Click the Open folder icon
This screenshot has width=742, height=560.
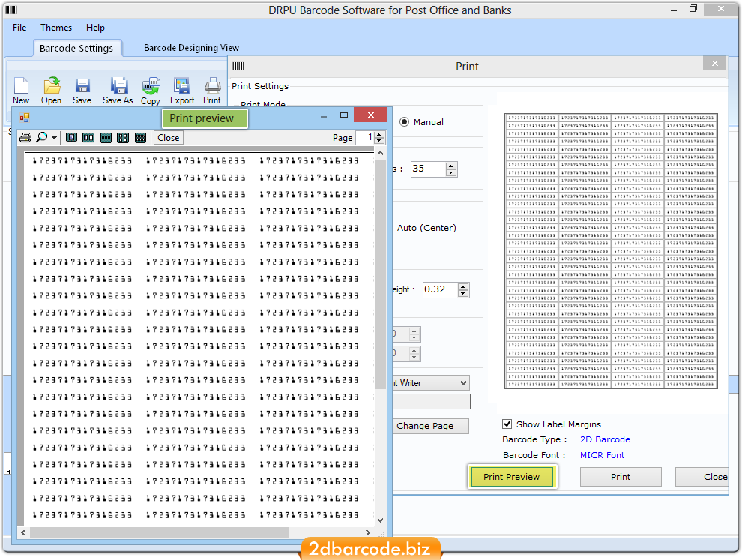(52, 85)
